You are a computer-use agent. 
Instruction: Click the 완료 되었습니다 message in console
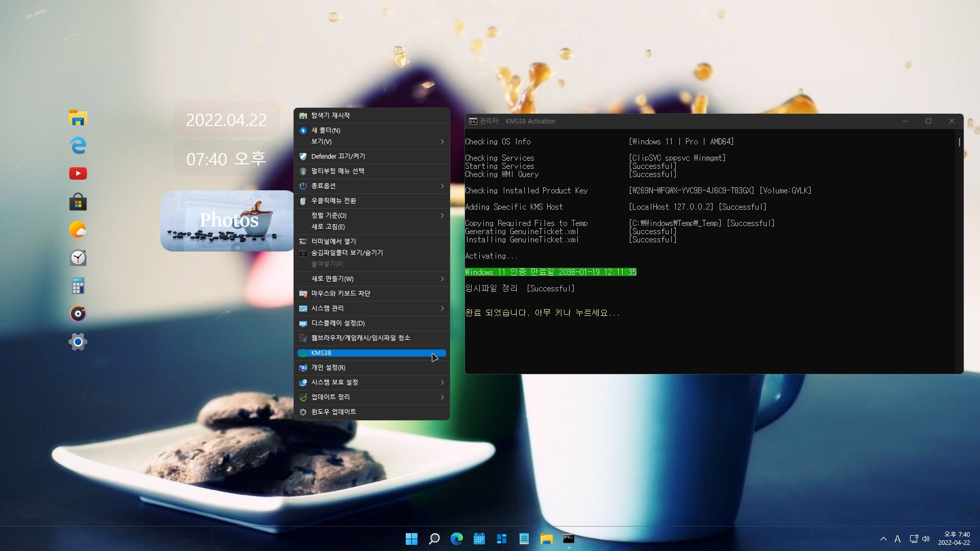[x=543, y=313]
